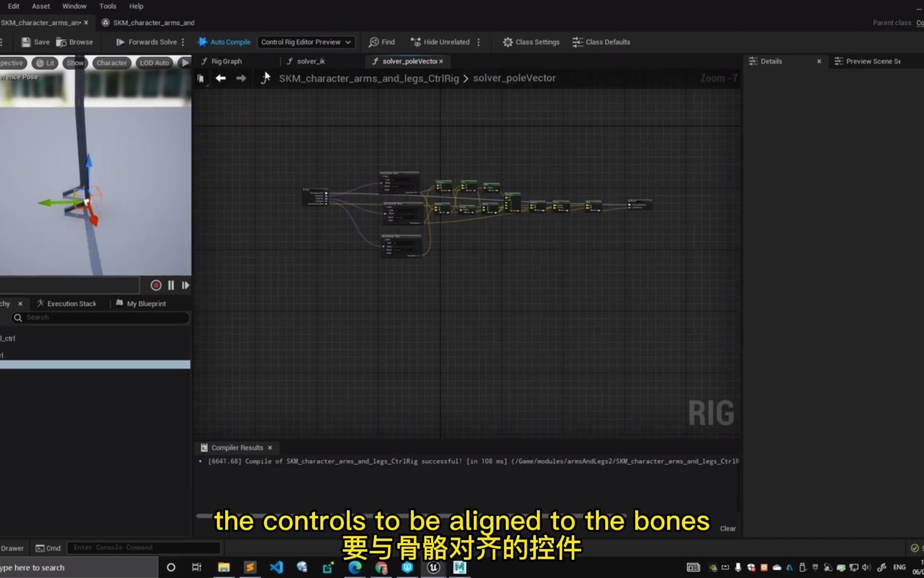
Task: Toggle Auto Compile
Action: coord(224,42)
